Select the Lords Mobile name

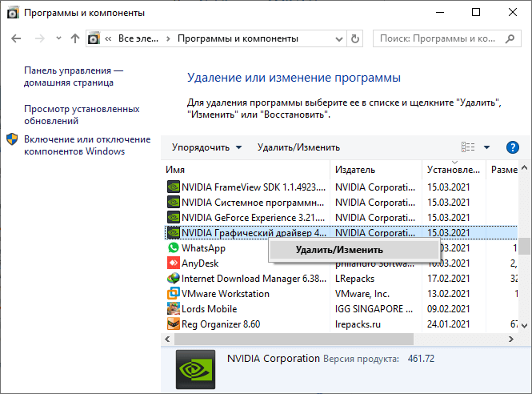point(209,309)
